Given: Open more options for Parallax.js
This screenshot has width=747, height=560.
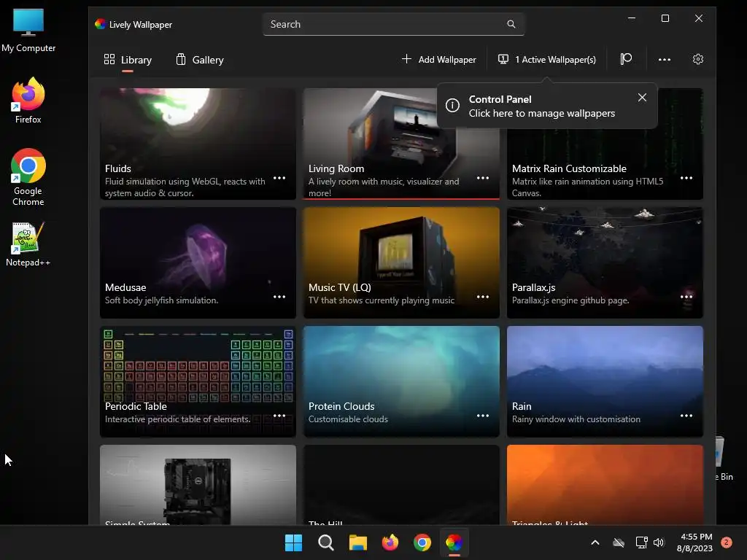Looking at the screenshot, I should (686, 297).
